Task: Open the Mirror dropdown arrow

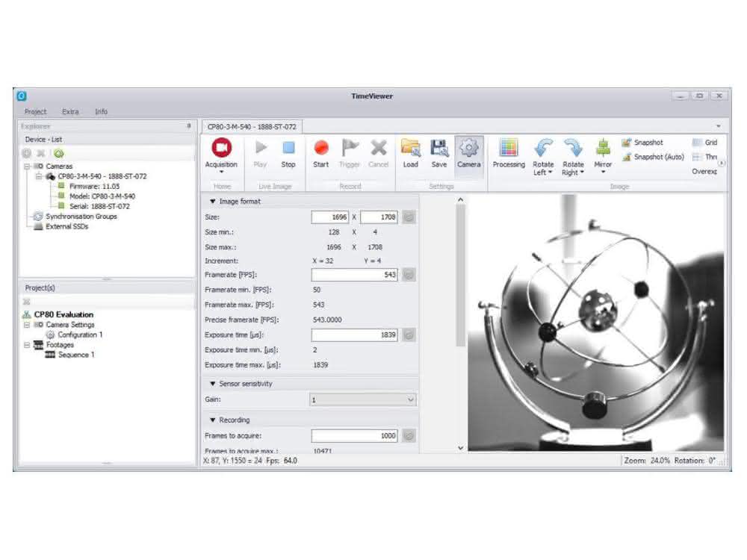Action: pos(603,172)
